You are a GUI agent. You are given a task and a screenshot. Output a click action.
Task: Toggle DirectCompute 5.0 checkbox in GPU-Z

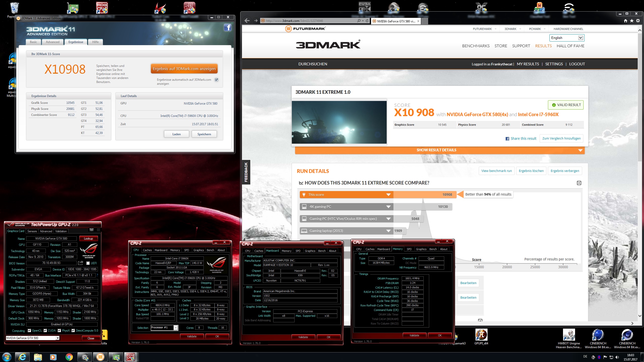(73, 330)
